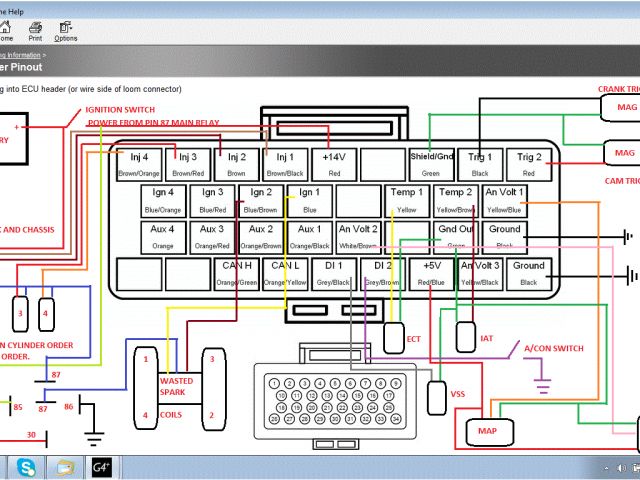Image resolution: width=640 pixels, height=480 pixels.
Task: Follow the Wiring Information breadcrumb link
Action: click(x=20, y=55)
